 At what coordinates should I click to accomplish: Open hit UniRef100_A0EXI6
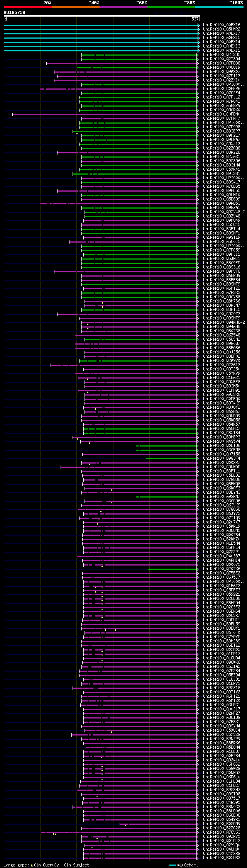[x=222, y=25]
